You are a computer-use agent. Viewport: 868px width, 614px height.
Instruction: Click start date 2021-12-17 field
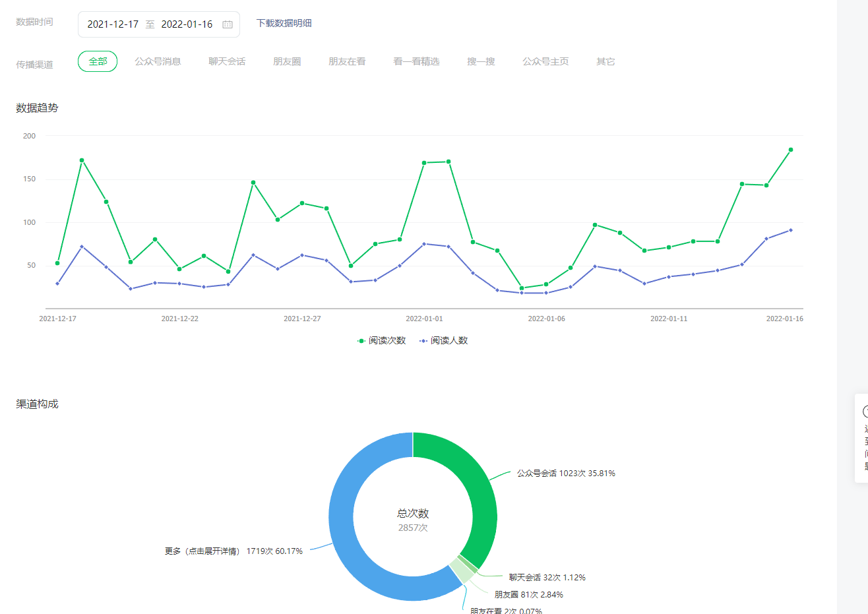coord(113,24)
